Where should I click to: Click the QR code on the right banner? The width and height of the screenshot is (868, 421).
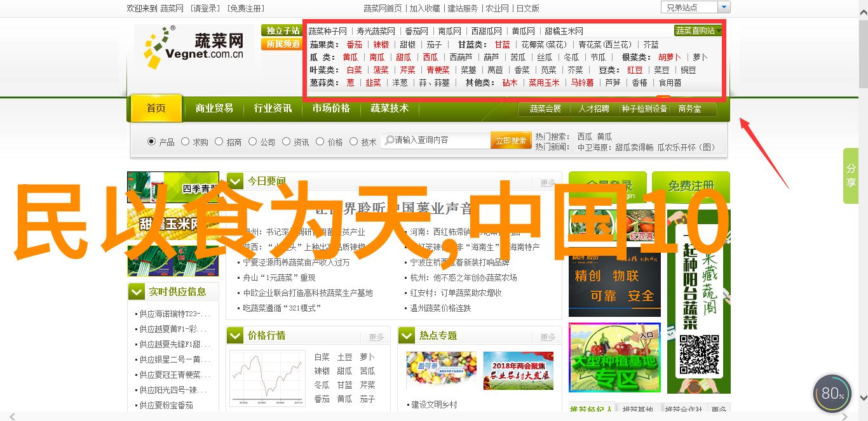(698, 354)
